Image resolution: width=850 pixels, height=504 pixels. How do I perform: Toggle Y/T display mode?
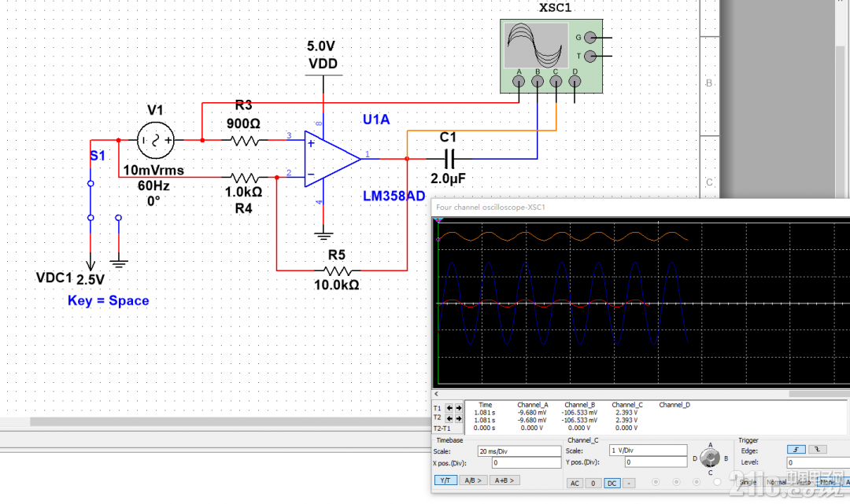tap(445, 480)
